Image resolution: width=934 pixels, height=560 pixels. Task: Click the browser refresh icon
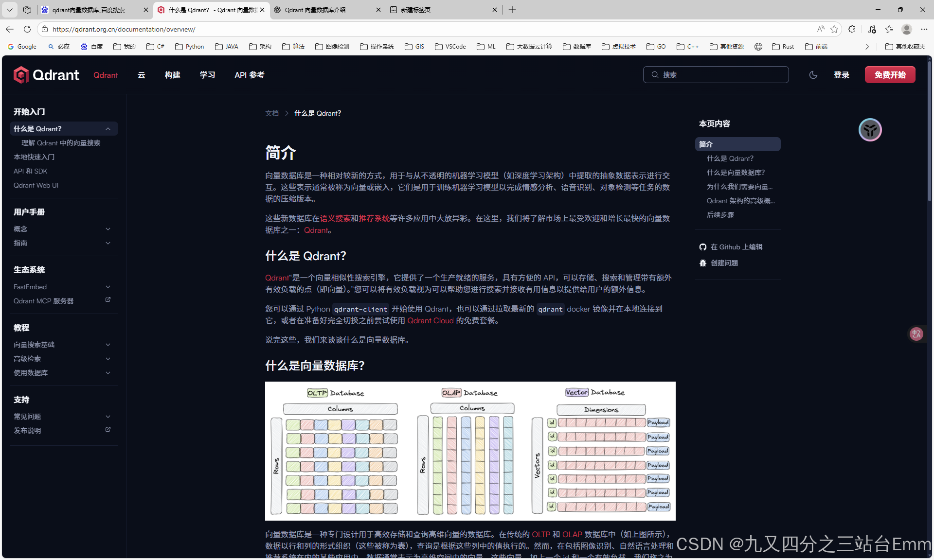[27, 29]
